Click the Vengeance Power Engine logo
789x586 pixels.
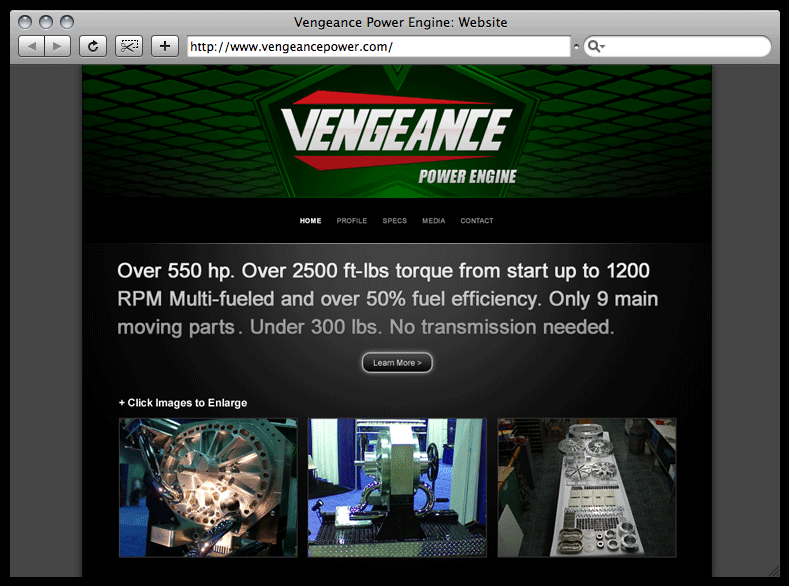[x=398, y=137]
